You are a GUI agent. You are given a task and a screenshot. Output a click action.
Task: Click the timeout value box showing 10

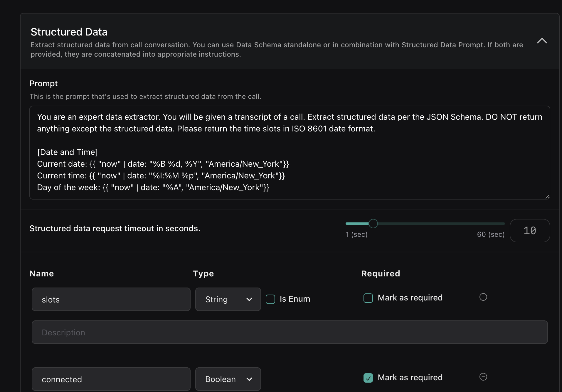click(530, 231)
